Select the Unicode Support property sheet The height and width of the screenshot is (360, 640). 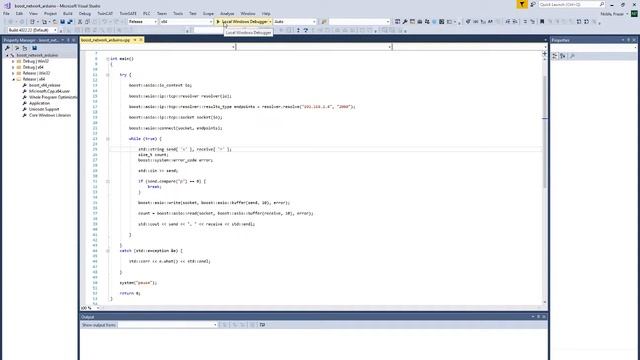pos(44,109)
